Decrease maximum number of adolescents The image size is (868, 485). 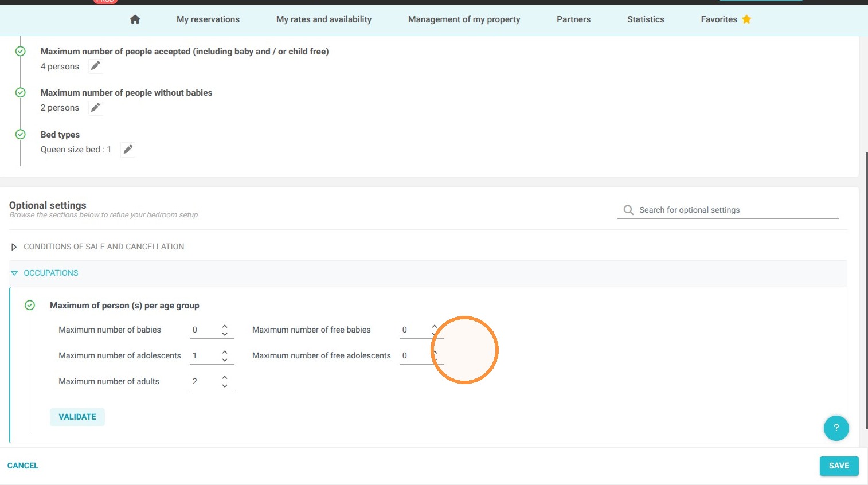(225, 359)
